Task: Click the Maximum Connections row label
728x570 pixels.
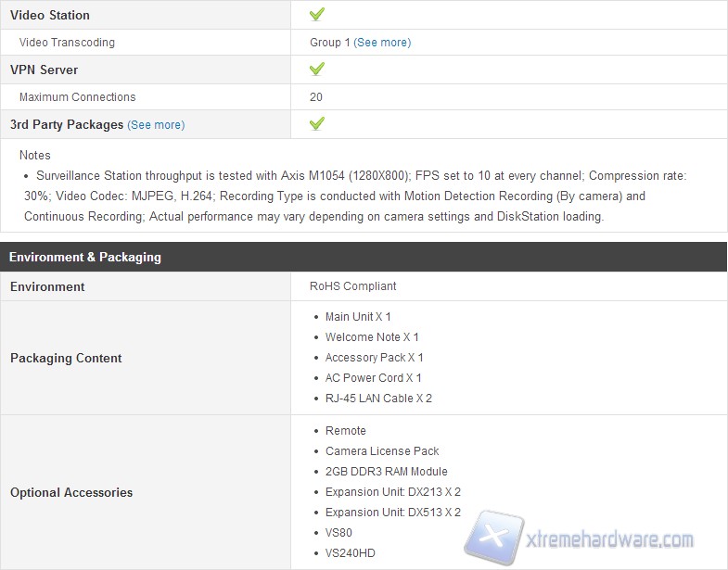Action: (x=77, y=97)
